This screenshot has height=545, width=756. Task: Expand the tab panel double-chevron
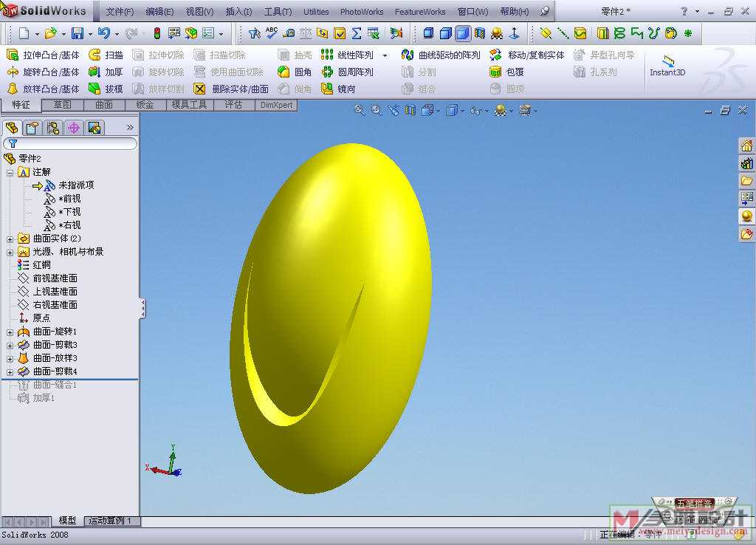tap(130, 127)
